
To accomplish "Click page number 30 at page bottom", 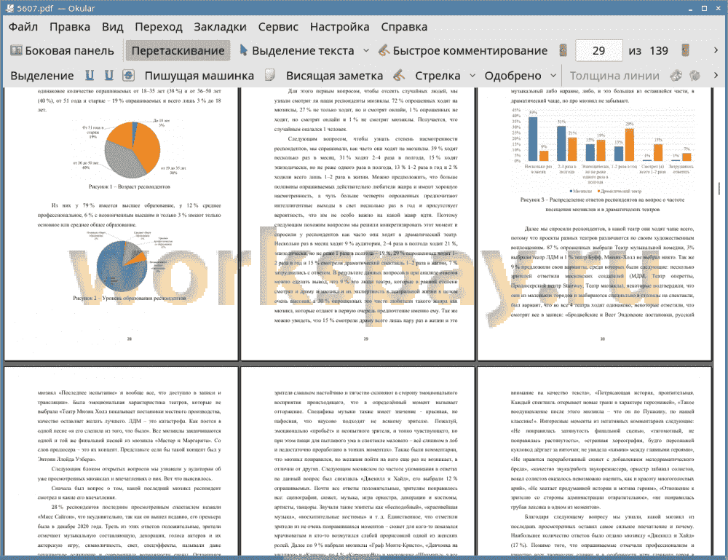I will [x=603, y=339].
